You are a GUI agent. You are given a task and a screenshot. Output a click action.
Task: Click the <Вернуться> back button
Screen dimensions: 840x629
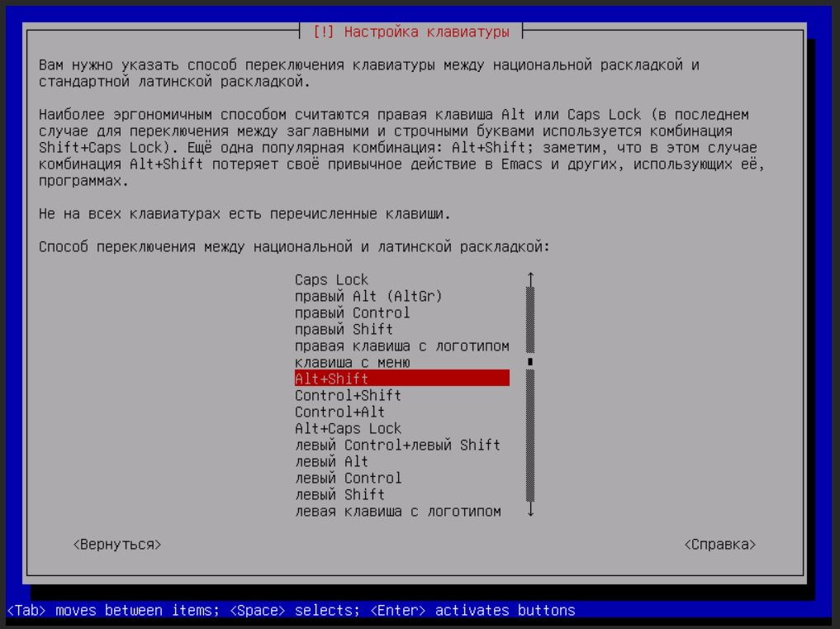pos(116,545)
